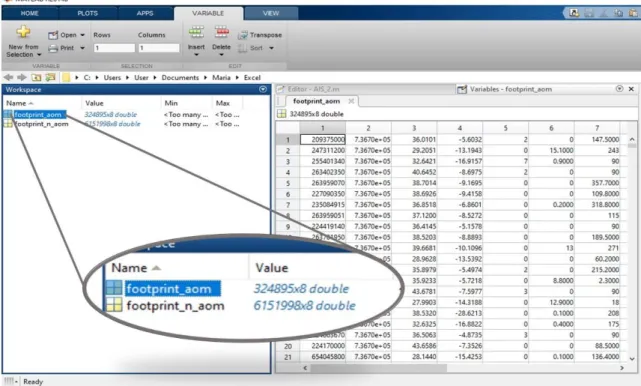Click the Open variable icon
The image size is (641, 386).
[x=53, y=35]
